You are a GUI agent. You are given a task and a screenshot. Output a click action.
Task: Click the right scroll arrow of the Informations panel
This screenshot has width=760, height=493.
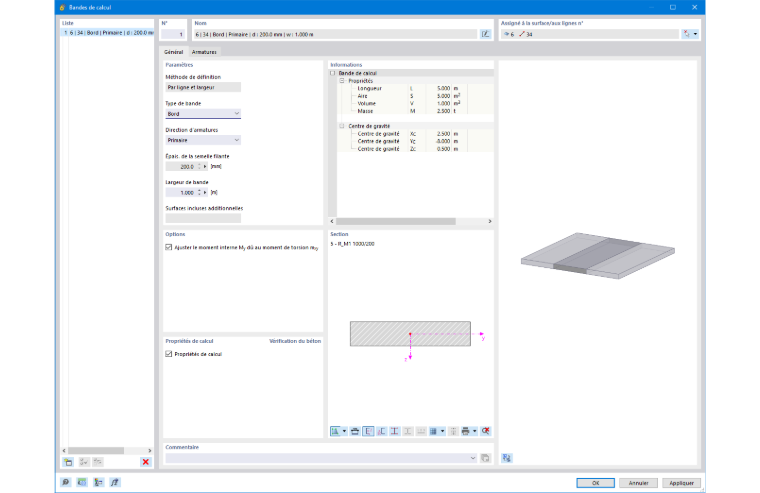click(490, 221)
